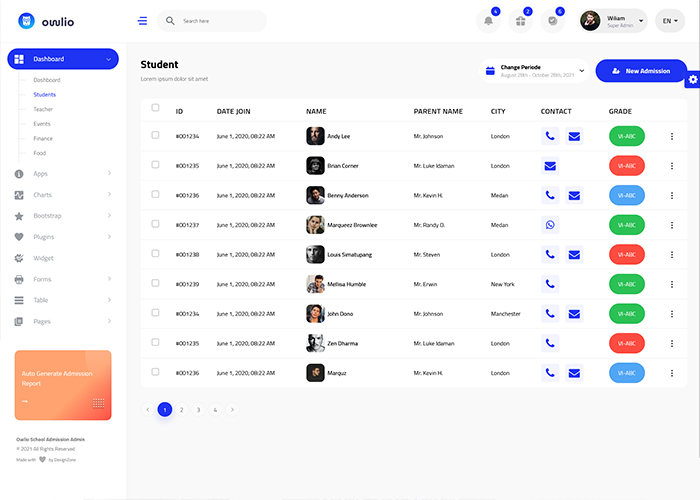Click WhatsApp icon for Marqueez Brownlee
Viewport: 700px width, 500px height.
click(x=550, y=225)
